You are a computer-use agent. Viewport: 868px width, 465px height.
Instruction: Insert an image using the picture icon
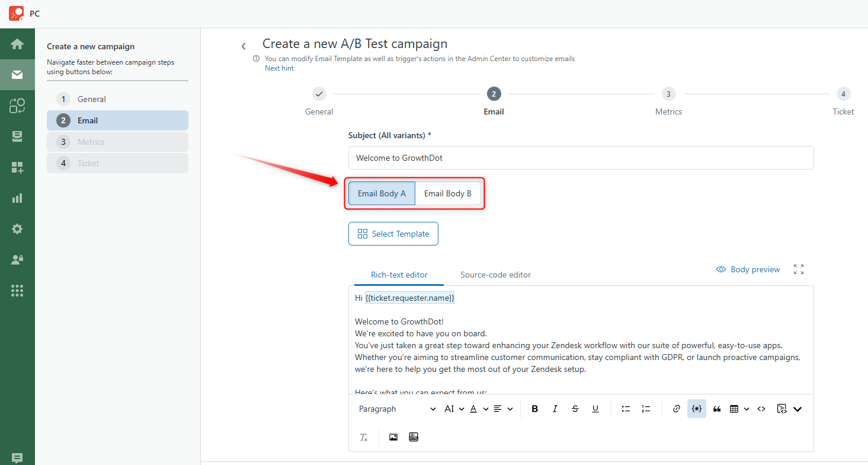393,437
